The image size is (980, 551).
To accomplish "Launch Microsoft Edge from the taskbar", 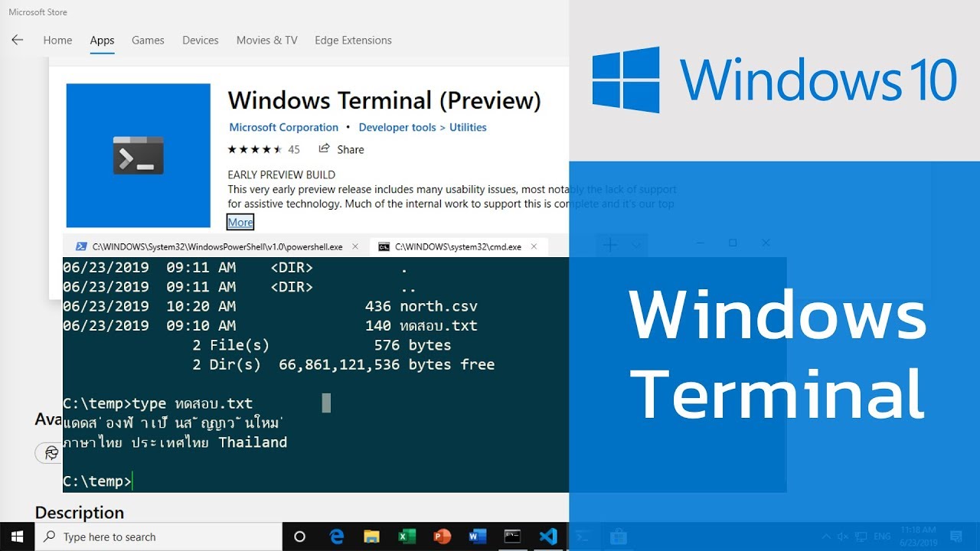I will pyautogui.click(x=337, y=536).
